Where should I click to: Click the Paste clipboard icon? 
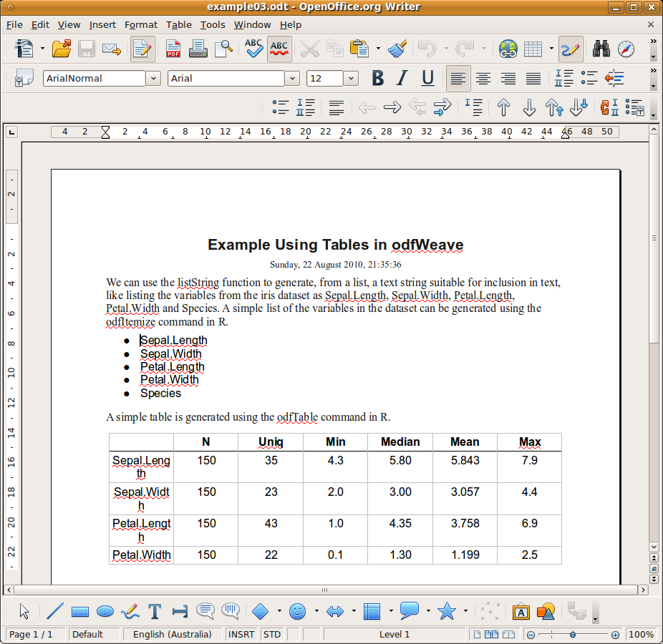pyautogui.click(x=359, y=49)
